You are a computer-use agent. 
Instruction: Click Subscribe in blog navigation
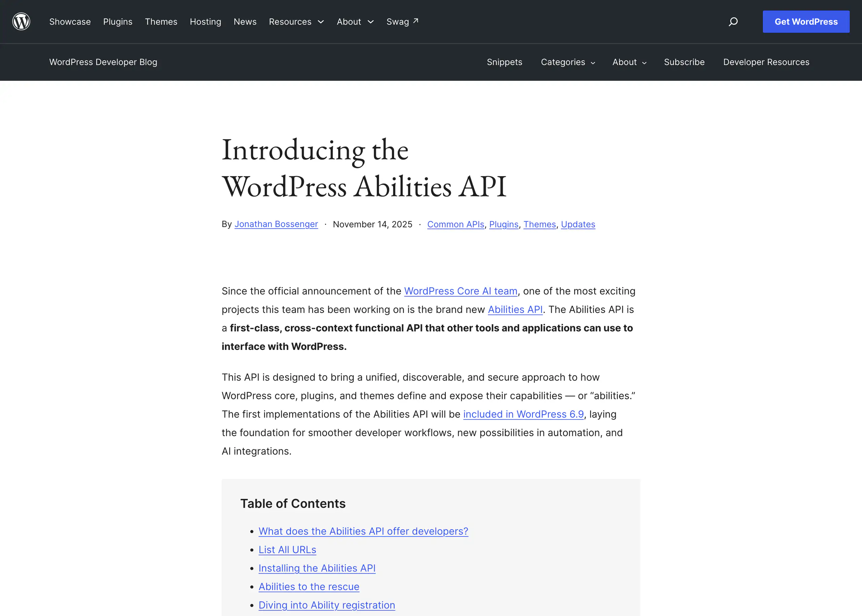click(684, 62)
